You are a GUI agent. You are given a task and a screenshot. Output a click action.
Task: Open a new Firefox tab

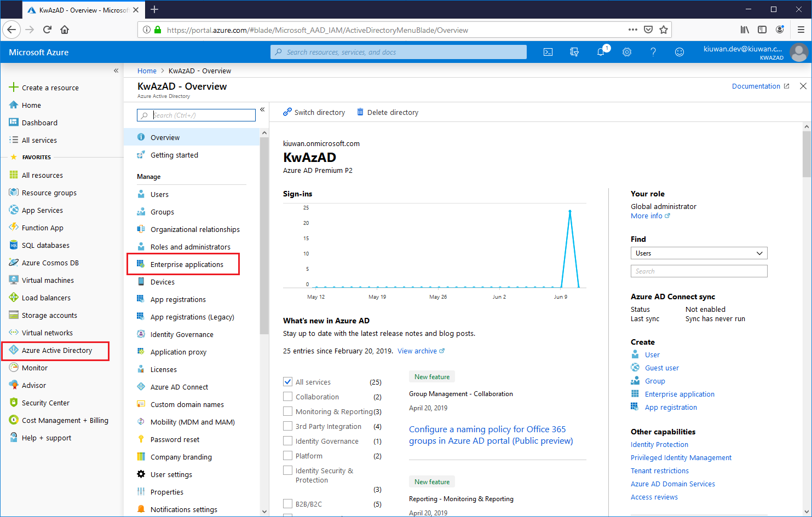(154, 9)
